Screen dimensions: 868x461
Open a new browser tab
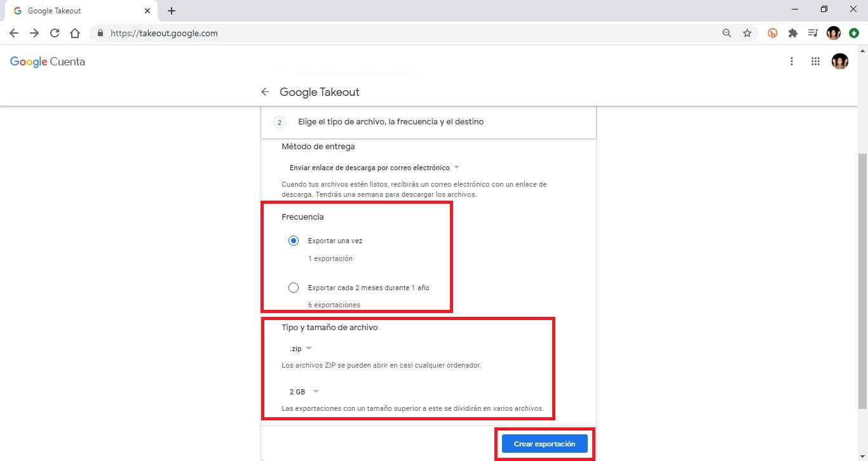pos(172,11)
